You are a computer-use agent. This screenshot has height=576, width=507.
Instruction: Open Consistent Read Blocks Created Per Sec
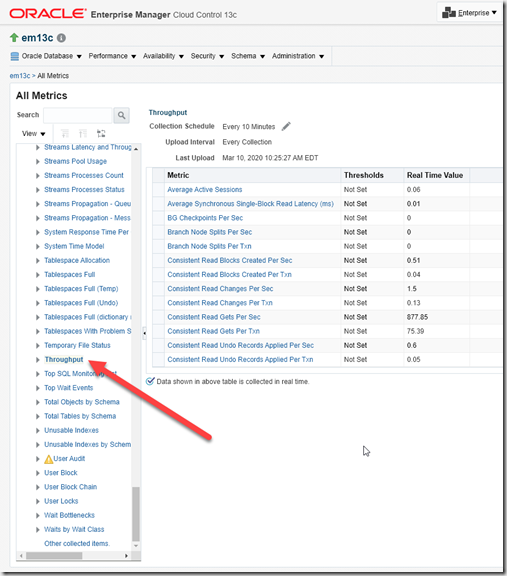[230, 260]
